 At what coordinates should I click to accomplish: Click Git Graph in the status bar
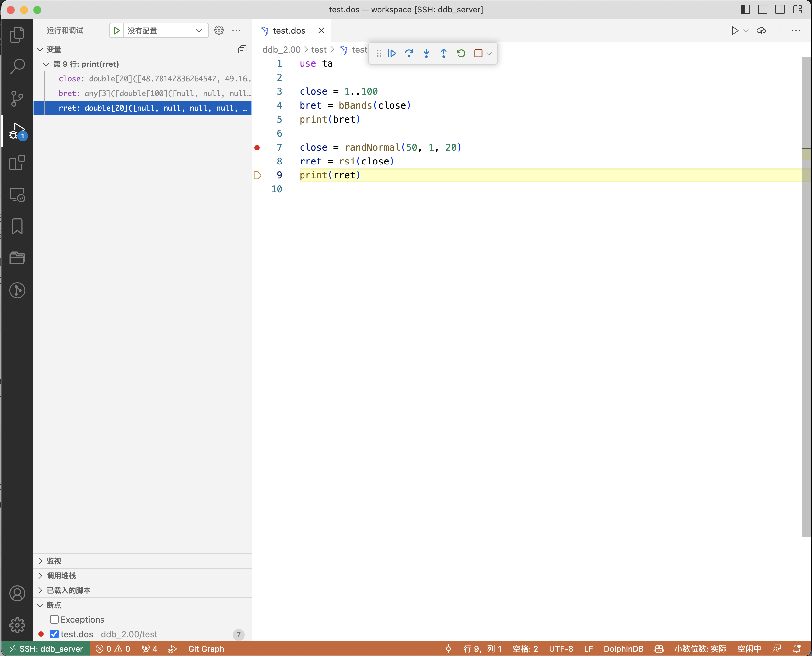(x=206, y=649)
